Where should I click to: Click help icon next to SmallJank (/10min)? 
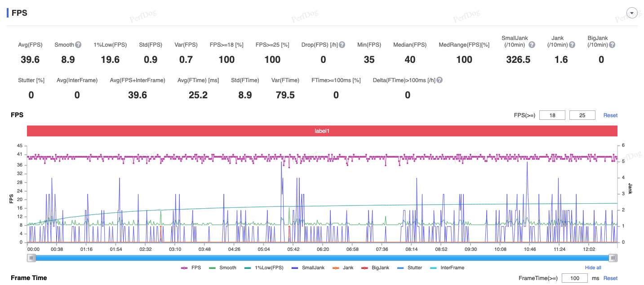(x=532, y=45)
